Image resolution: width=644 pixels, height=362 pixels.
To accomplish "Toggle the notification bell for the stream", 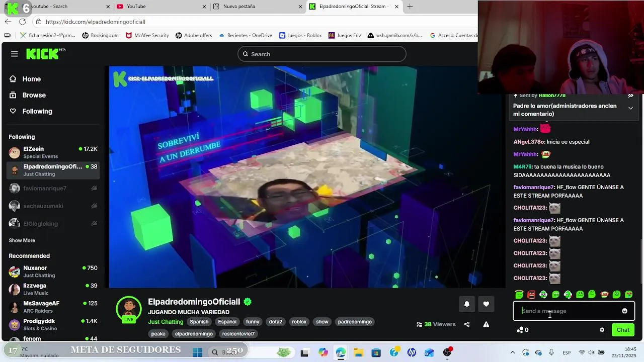I will pyautogui.click(x=466, y=304).
